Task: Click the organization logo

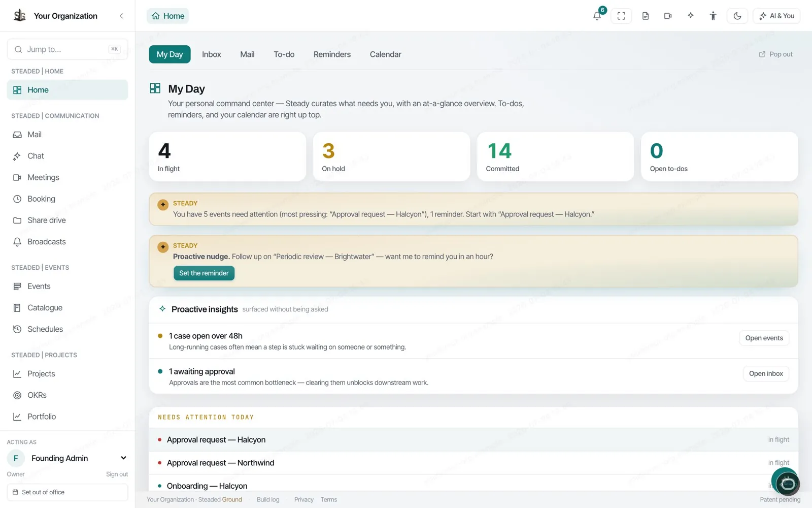Action: point(20,16)
